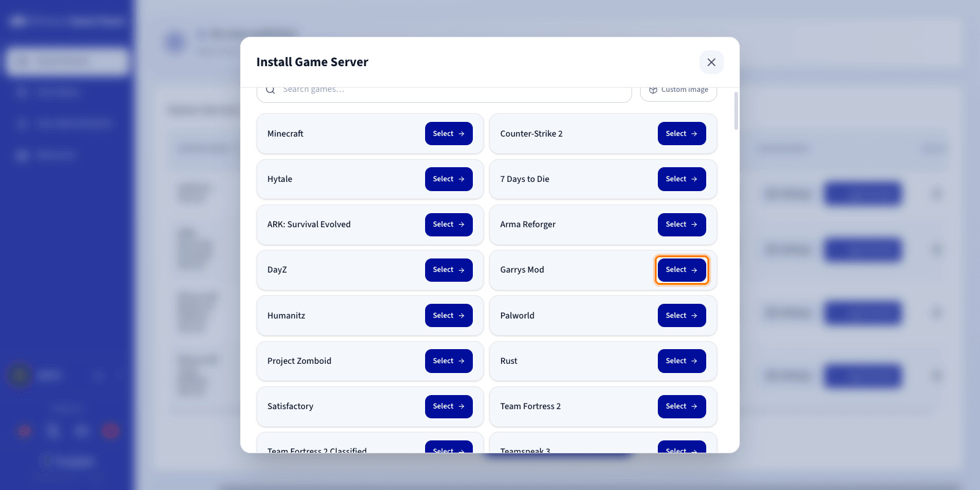The width and height of the screenshot is (980, 490).
Task: Click the dialog's vertical scrollbar thumb
Action: [736, 111]
